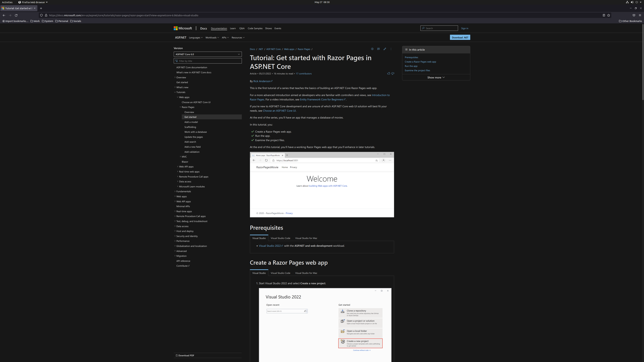
Task: Switch Prerequisites to Visual Studio for Mac tab
Action: tap(306, 238)
